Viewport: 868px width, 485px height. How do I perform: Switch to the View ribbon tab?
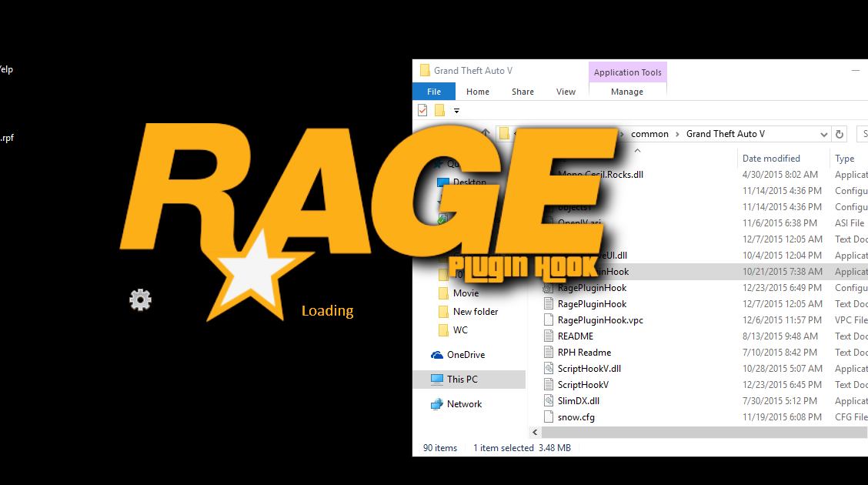[x=566, y=92]
